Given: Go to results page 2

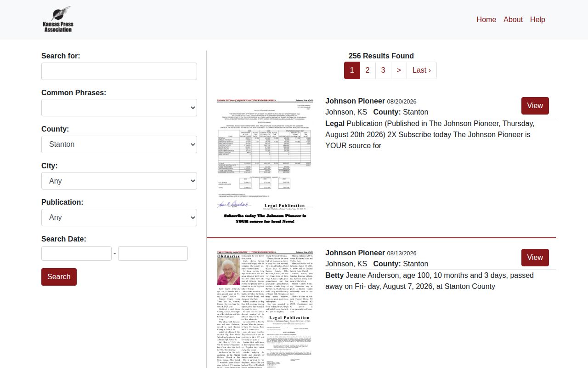Looking at the screenshot, I should pyautogui.click(x=367, y=70).
